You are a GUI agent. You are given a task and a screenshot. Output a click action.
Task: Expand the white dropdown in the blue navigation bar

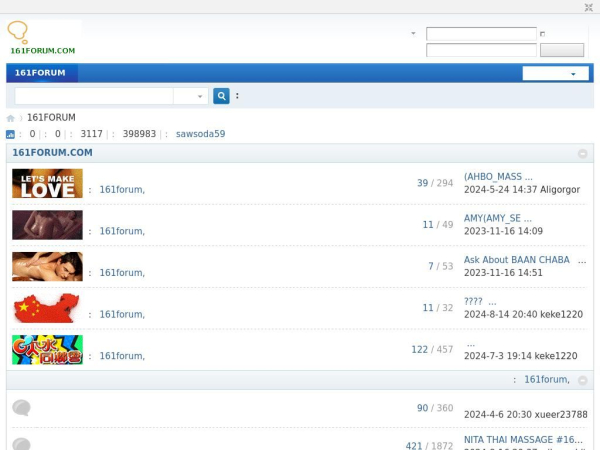click(x=556, y=73)
